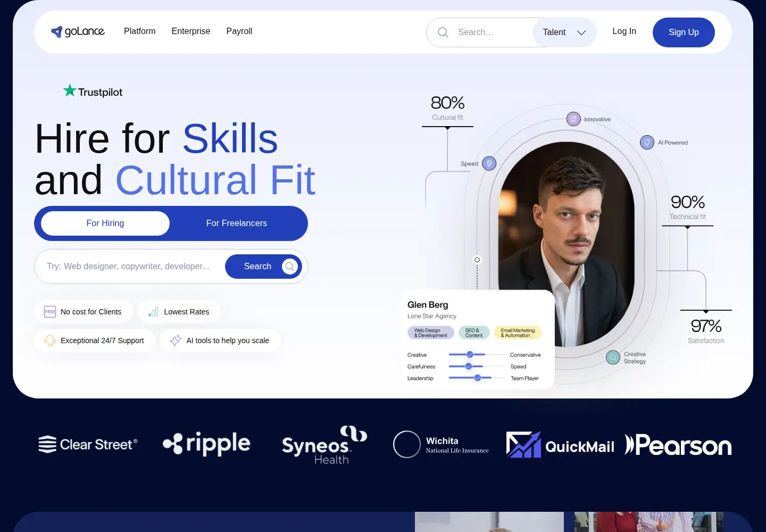
Task: Click the web designer search input field
Action: [130, 267]
